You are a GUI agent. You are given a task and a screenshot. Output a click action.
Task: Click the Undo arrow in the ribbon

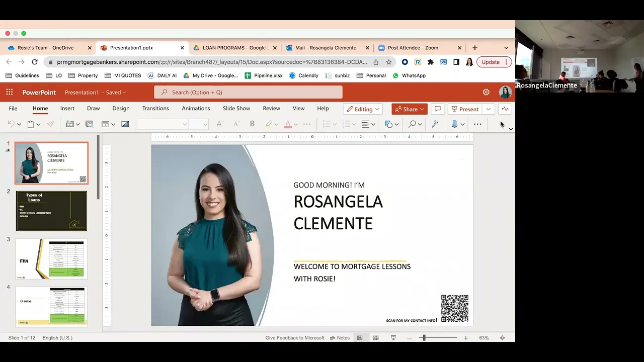click(11, 124)
